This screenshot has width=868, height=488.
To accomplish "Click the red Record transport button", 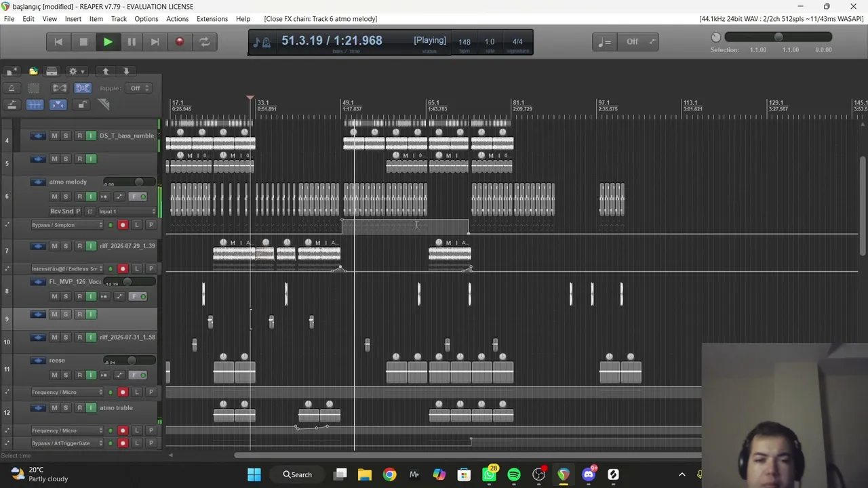I will (180, 42).
